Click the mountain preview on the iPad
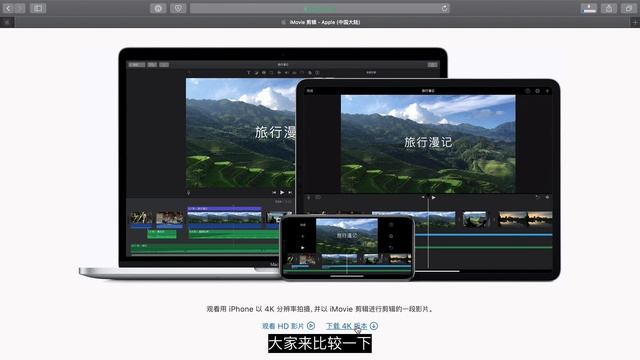Screen dimensions: 640x360 (428, 144)
